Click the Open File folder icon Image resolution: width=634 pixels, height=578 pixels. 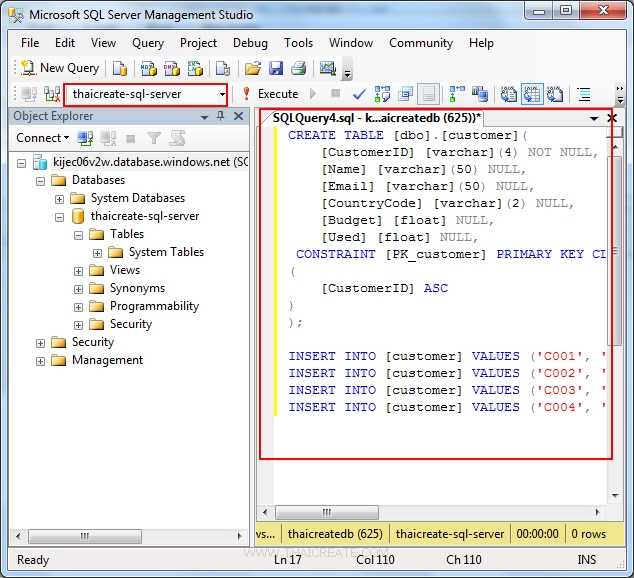pyautogui.click(x=253, y=68)
